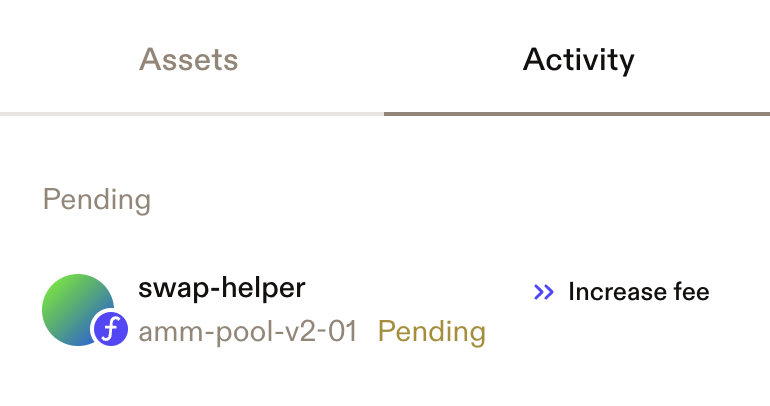Click the yellow Pending status label
The image size is (770, 406).
click(x=432, y=332)
